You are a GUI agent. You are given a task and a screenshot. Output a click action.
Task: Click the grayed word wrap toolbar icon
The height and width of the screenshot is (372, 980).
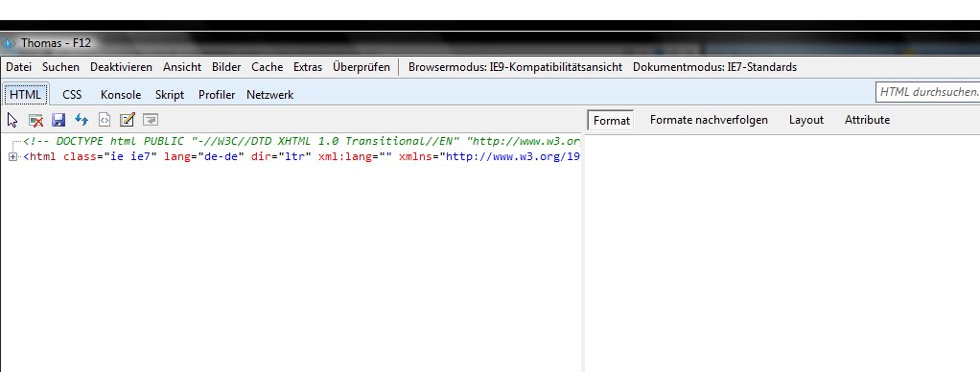[150, 120]
